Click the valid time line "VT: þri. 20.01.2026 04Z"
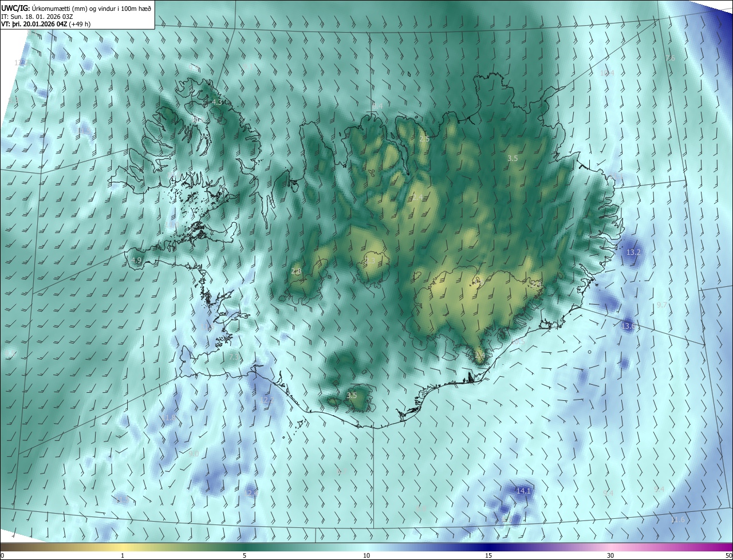The image size is (733, 560). (x=34, y=24)
